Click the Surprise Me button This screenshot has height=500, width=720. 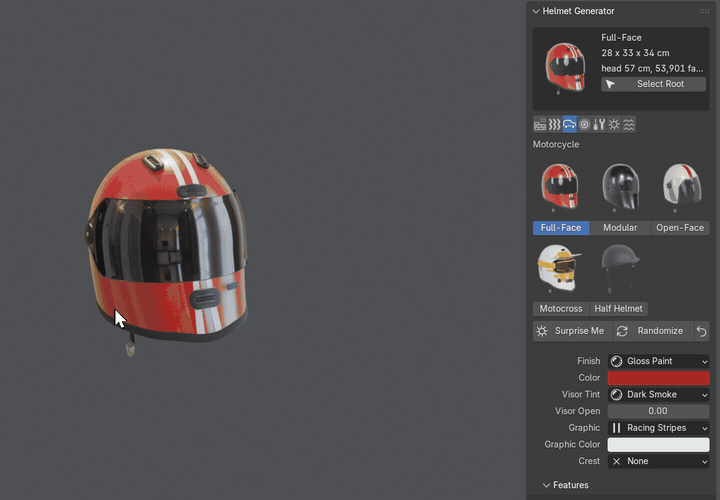pos(573,331)
